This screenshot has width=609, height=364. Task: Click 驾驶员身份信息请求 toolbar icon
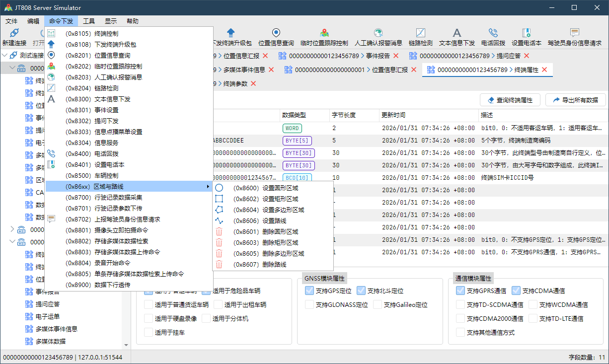[574, 33]
